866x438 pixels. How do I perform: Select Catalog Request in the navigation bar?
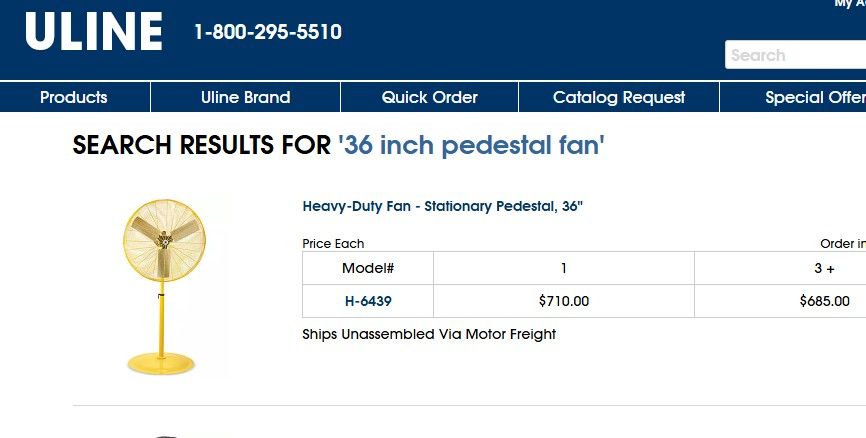click(618, 97)
